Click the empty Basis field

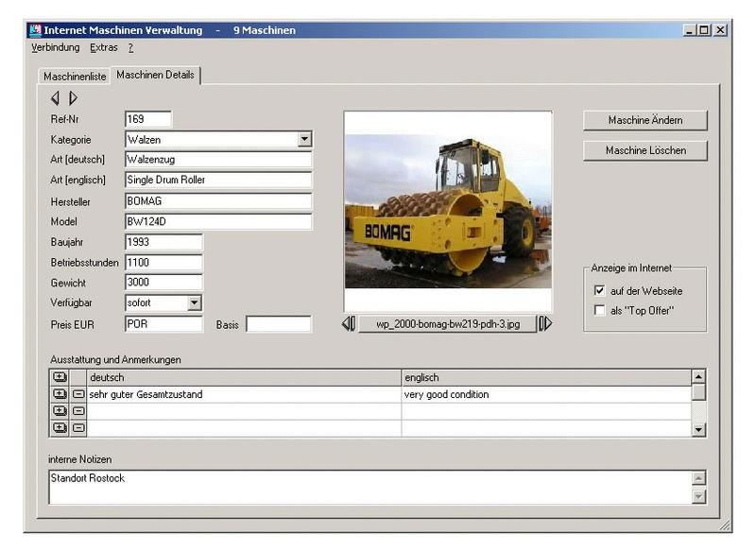pos(279,324)
